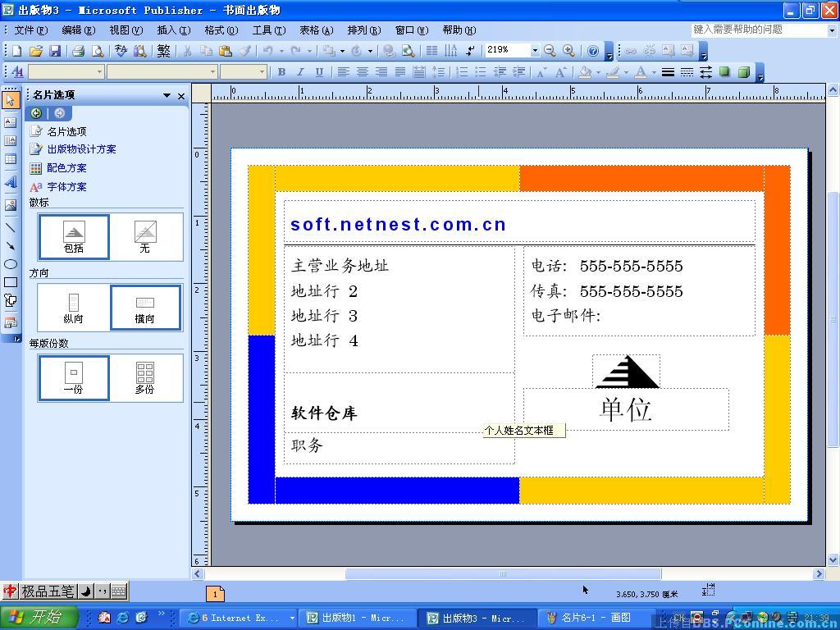Create a new blank publication
The height and width of the screenshot is (630, 840).
[16, 51]
